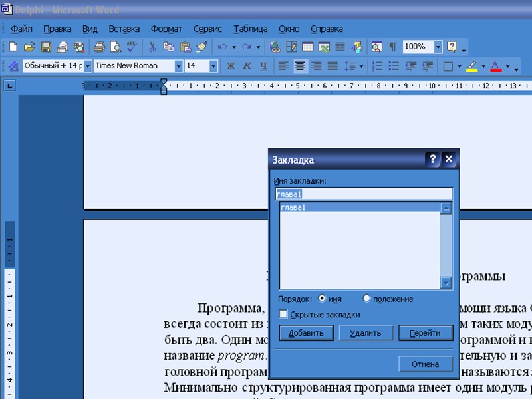
Task: Cut selection with the scissors icon
Action: click(152, 47)
